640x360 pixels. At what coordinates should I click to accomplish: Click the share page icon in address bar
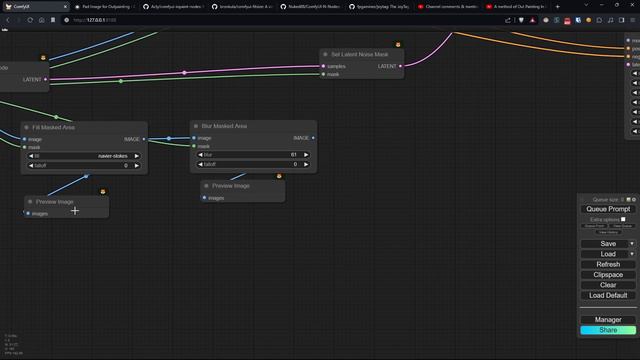click(x=508, y=20)
